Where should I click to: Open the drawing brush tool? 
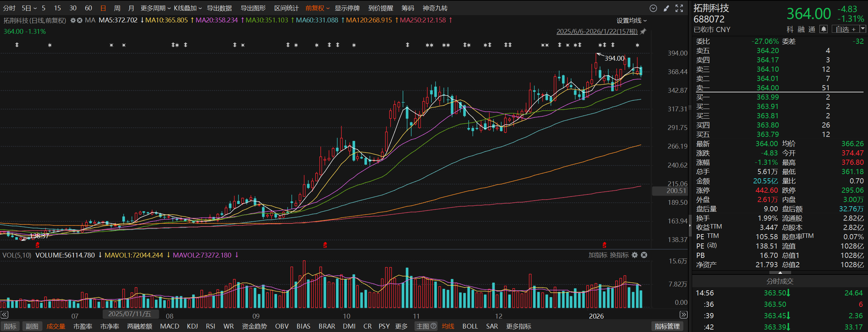tap(666, 8)
